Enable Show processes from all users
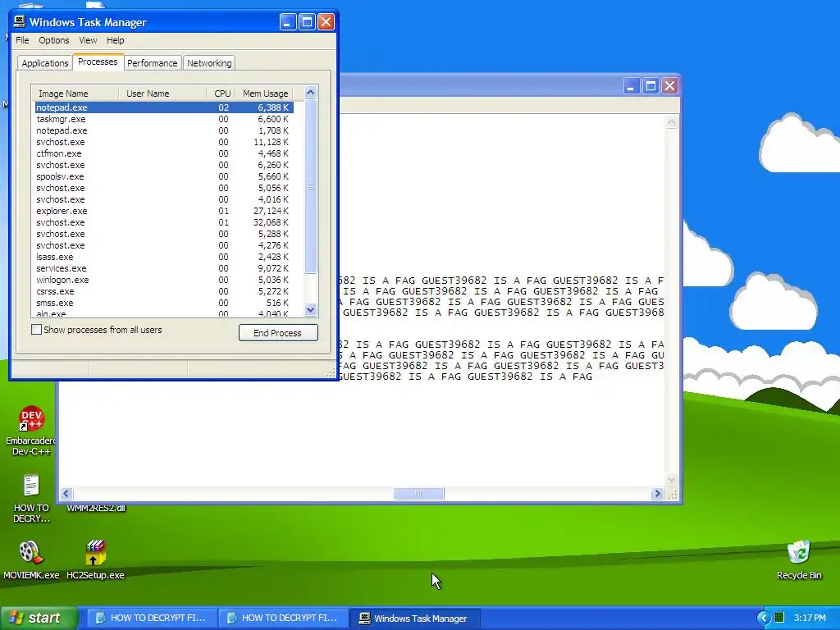 tap(36, 330)
